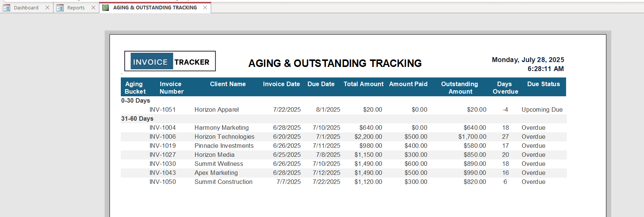Select invoice number INV-1004

tap(162, 127)
